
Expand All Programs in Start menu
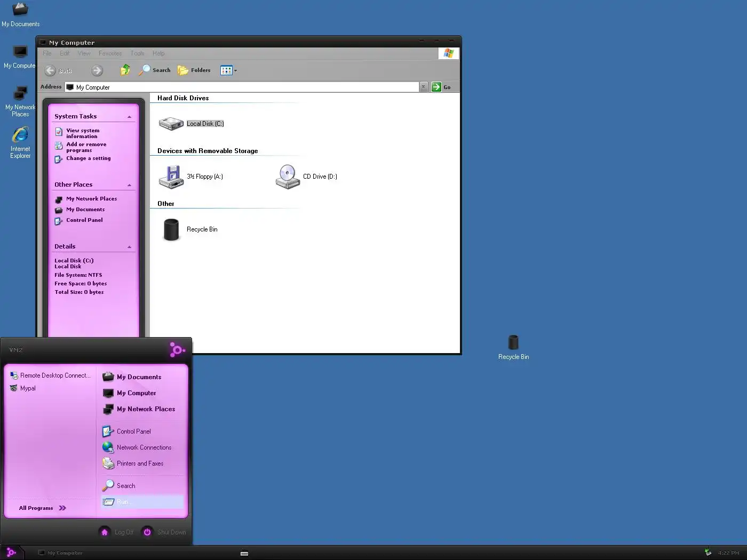click(x=43, y=508)
